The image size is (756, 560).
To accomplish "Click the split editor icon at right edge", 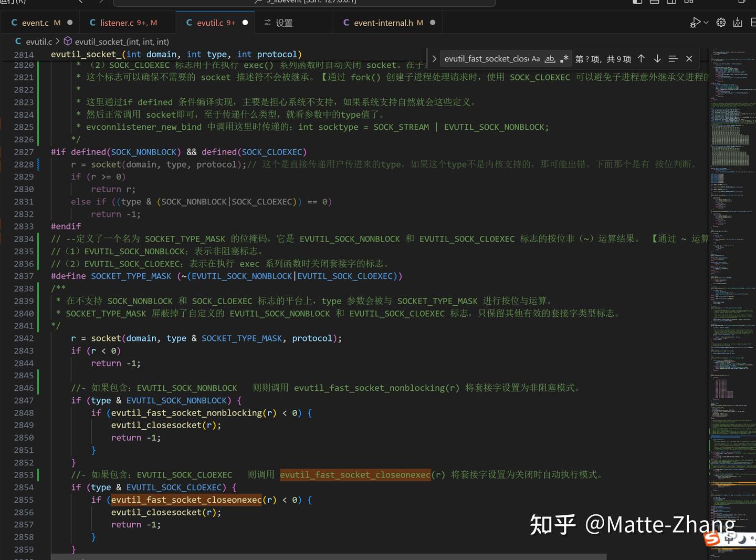I will click(x=753, y=23).
